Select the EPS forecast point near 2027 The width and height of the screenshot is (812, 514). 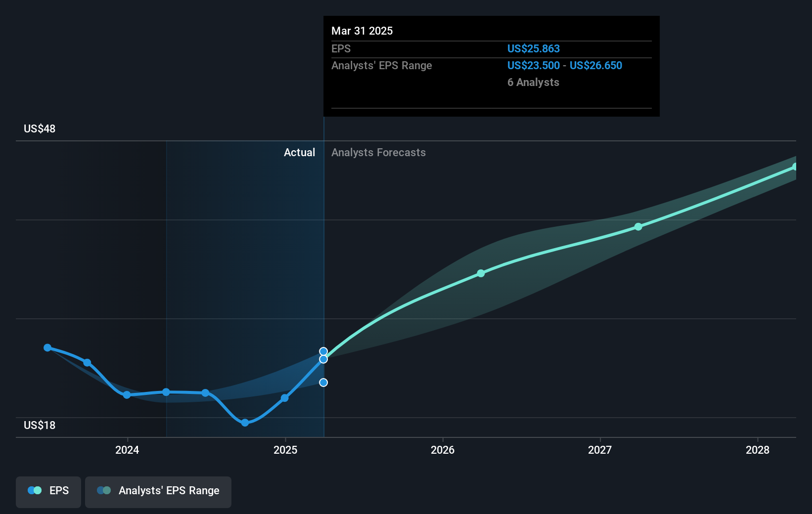pos(638,227)
